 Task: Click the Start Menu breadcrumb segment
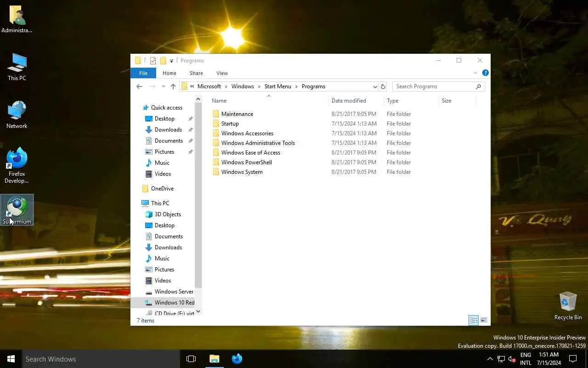277,86
